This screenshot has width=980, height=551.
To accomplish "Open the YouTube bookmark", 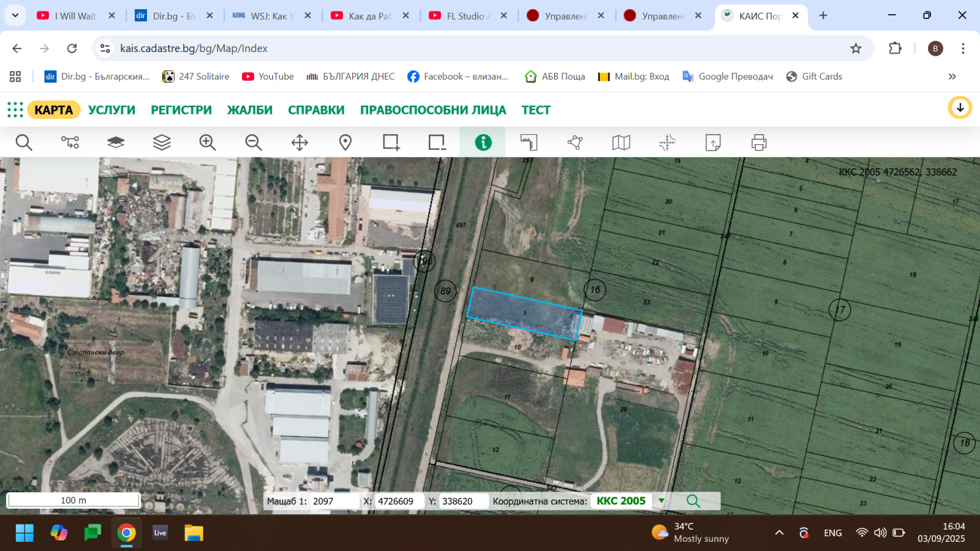I will click(267, 76).
